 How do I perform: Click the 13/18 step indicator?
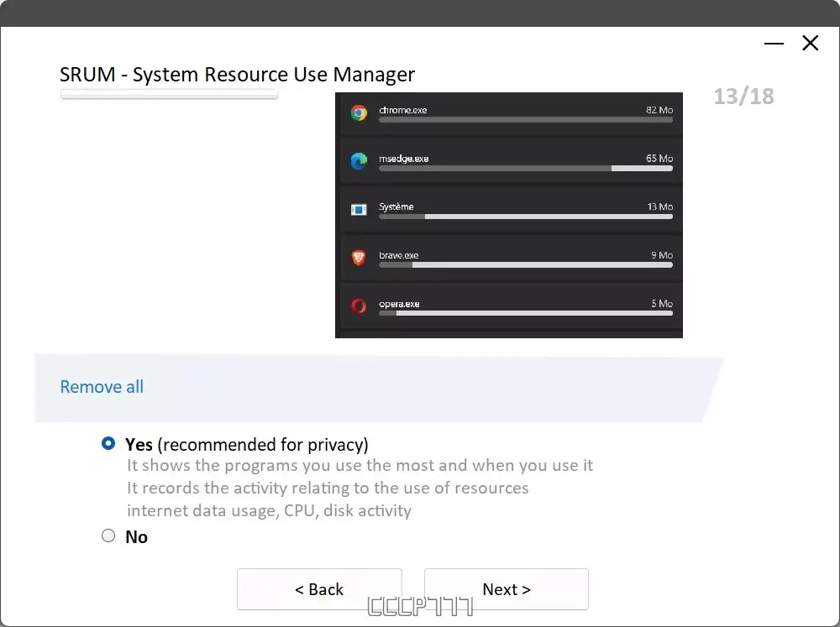click(x=743, y=96)
